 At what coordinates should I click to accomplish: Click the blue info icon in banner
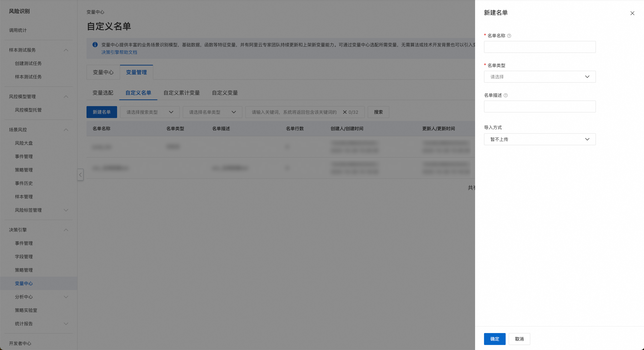[95, 45]
